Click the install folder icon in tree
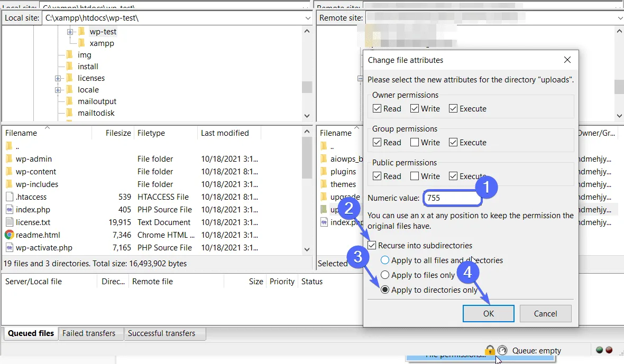The width and height of the screenshot is (624, 364). [70, 66]
